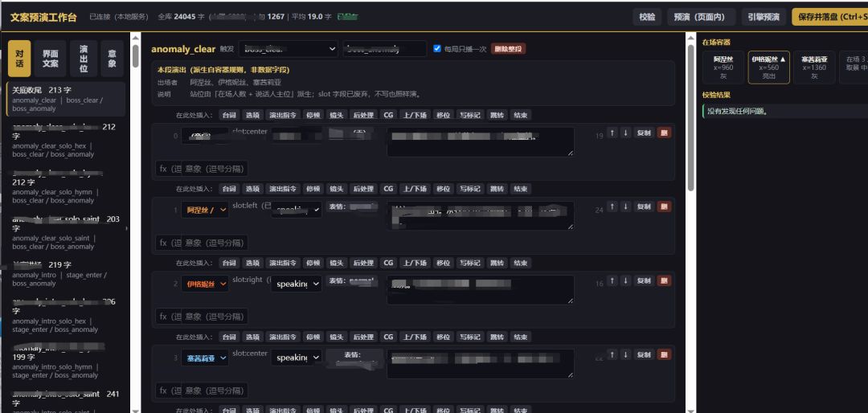Insert 结束 in the bar above line 1
The width and height of the screenshot is (868, 413).
[520, 189]
